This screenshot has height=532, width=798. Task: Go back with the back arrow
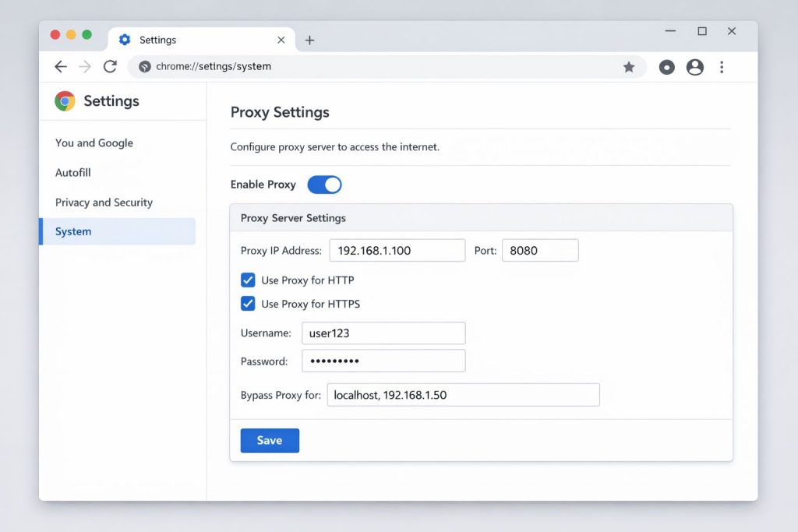point(61,67)
